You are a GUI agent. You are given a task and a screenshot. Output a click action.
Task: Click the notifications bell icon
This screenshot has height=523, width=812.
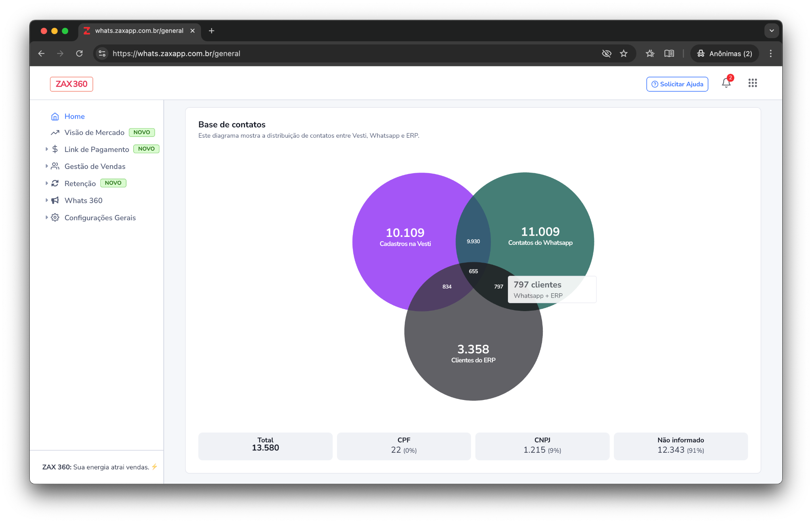pyautogui.click(x=726, y=83)
